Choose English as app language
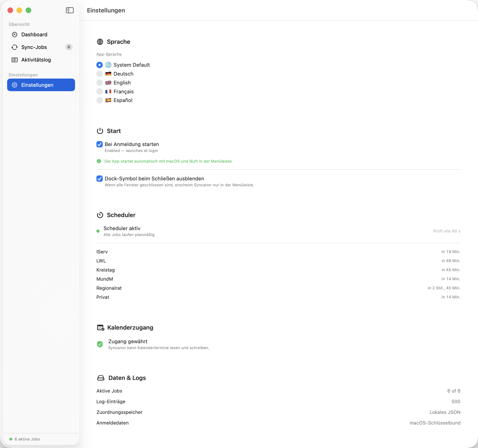The height and width of the screenshot is (448, 478). point(100,83)
